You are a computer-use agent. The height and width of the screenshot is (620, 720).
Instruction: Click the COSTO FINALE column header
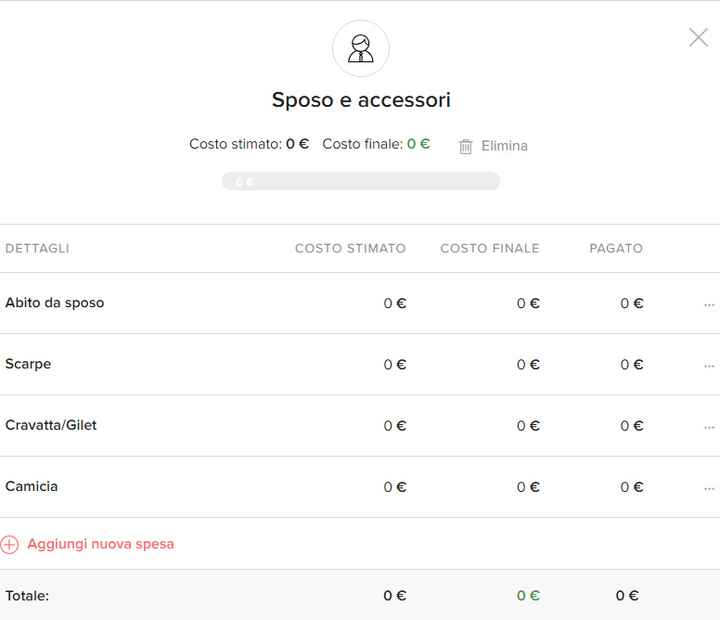tap(489, 248)
